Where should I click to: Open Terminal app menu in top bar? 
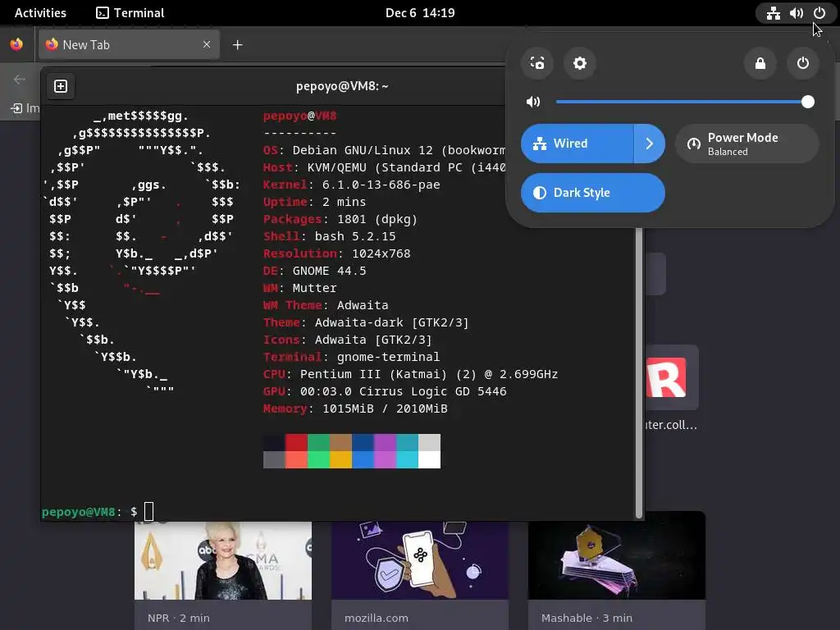(130, 13)
